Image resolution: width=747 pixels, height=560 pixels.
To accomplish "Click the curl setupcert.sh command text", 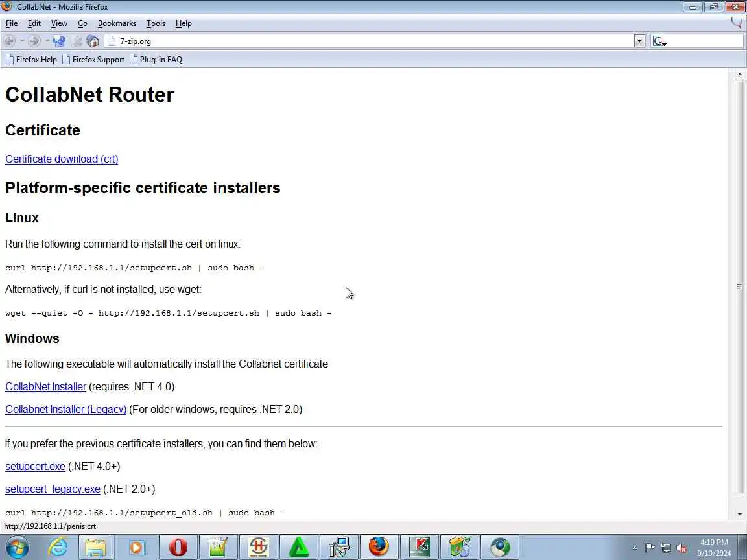I will click(x=135, y=268).
